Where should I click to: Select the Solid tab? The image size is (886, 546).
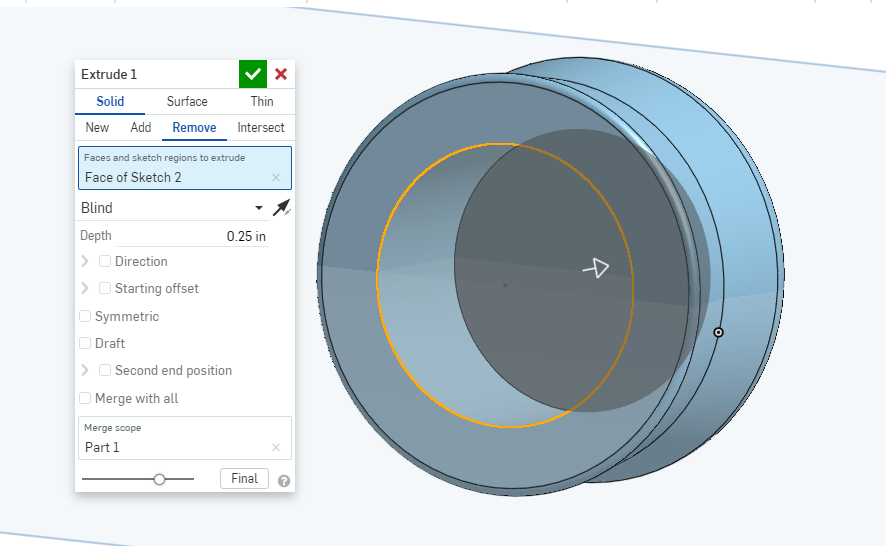(x=110, y=101)
